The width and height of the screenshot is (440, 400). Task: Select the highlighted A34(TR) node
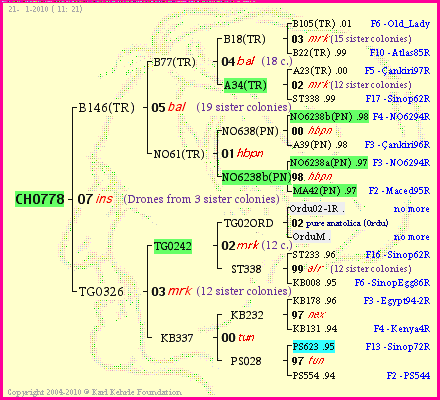click(x=245, y=85)
